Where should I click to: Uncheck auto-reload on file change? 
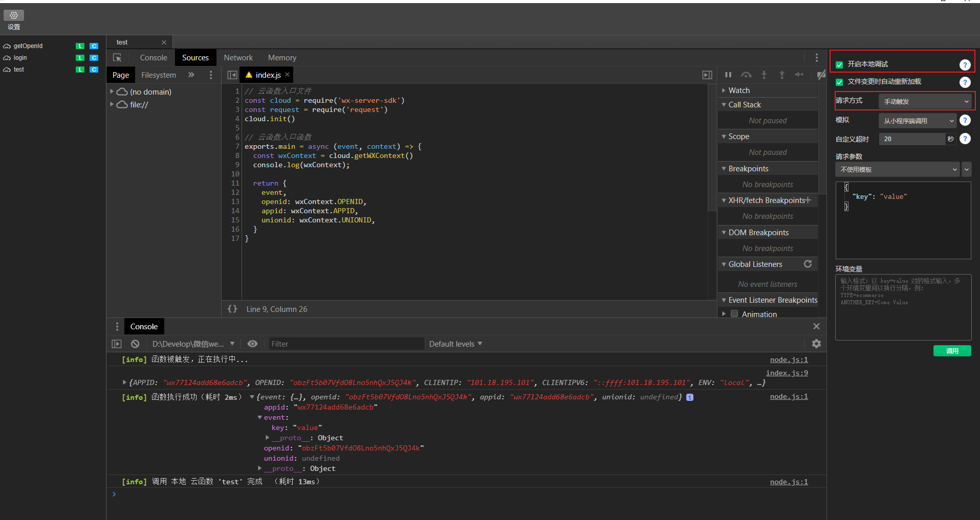click(x=839, y=82)
